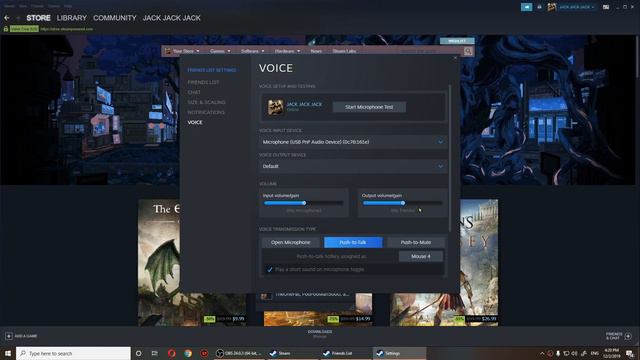Image resolution: width=640 pixels, height=360 pixels.
Task: Click the red round app icon on taskbar
Action: 204,353
